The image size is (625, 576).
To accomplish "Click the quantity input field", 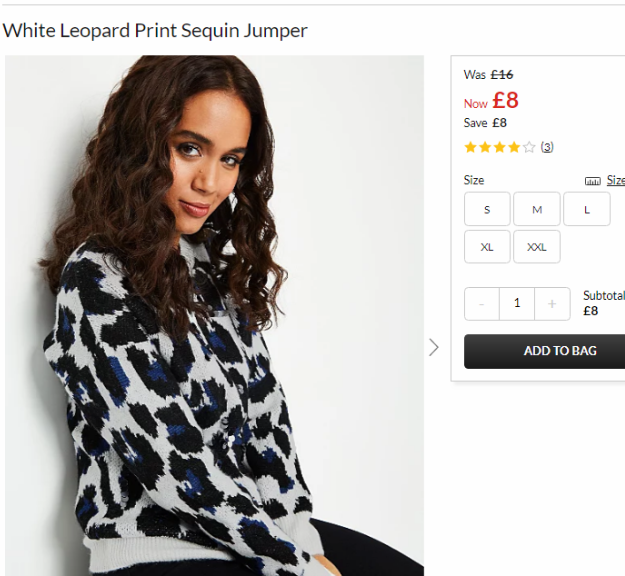I will click(517, 304).
